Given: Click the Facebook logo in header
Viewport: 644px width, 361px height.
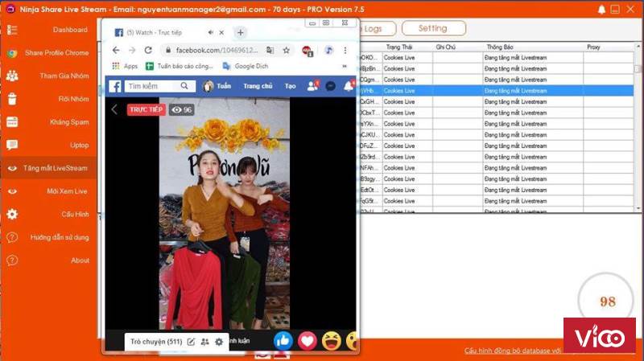Looking at the screenshot, I should 115,86.
